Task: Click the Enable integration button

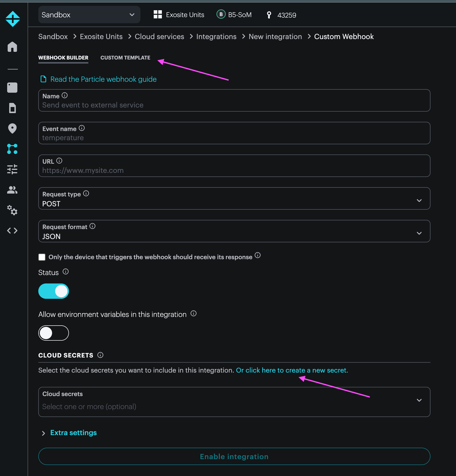Action: (234, 457)
